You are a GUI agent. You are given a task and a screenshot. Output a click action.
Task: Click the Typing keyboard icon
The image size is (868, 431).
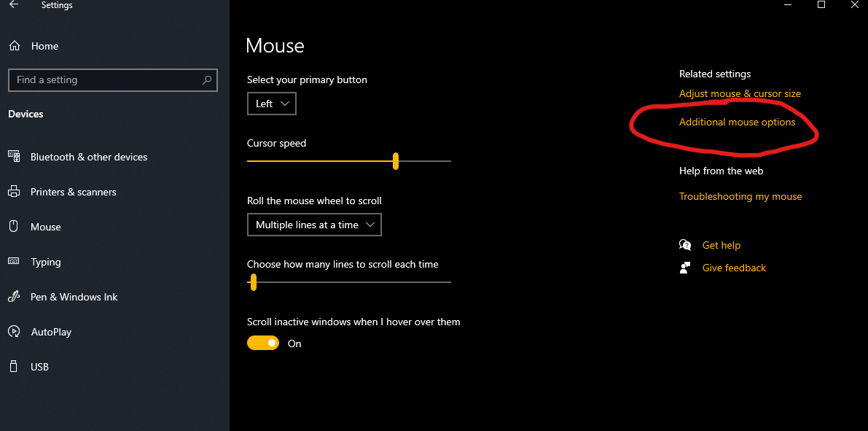click(14, 261)
